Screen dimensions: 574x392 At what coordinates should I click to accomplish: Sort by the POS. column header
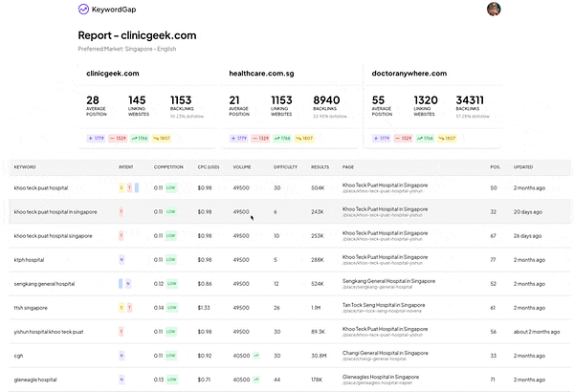pyautogui.click(x=495, y=167)
